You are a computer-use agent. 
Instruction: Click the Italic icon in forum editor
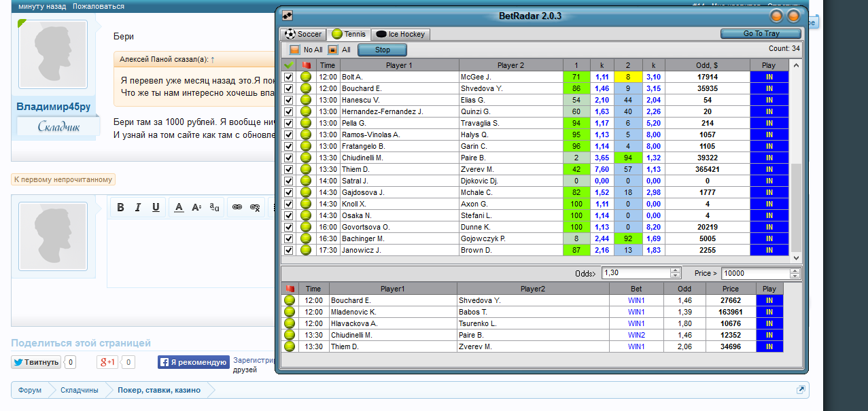point(138,207)
